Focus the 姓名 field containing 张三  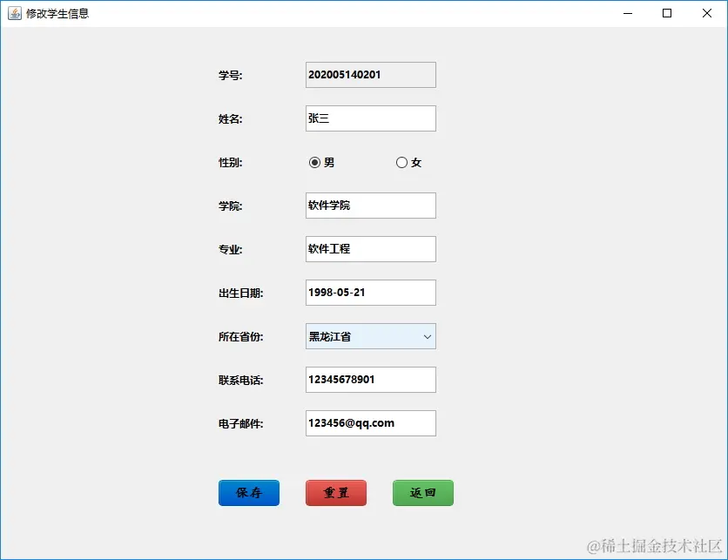tap(370, 118)
